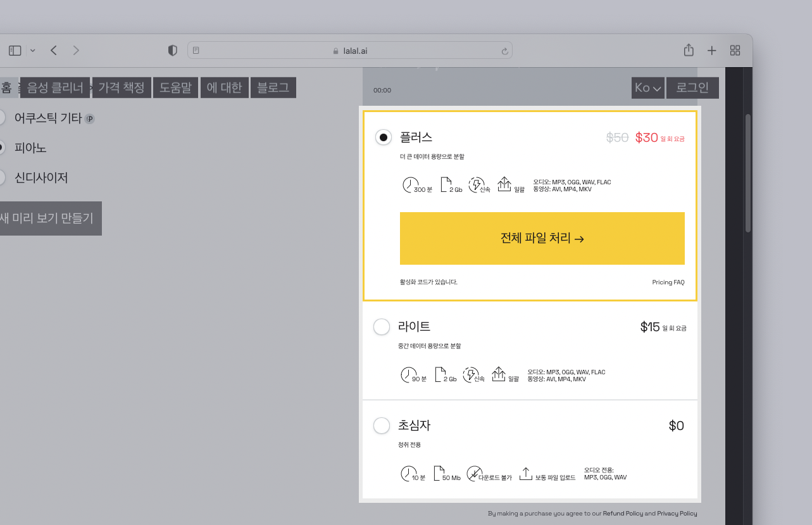This screenshot has width=812, height=525.
Task: Open the Safari share icon
Action: (689, 50)
